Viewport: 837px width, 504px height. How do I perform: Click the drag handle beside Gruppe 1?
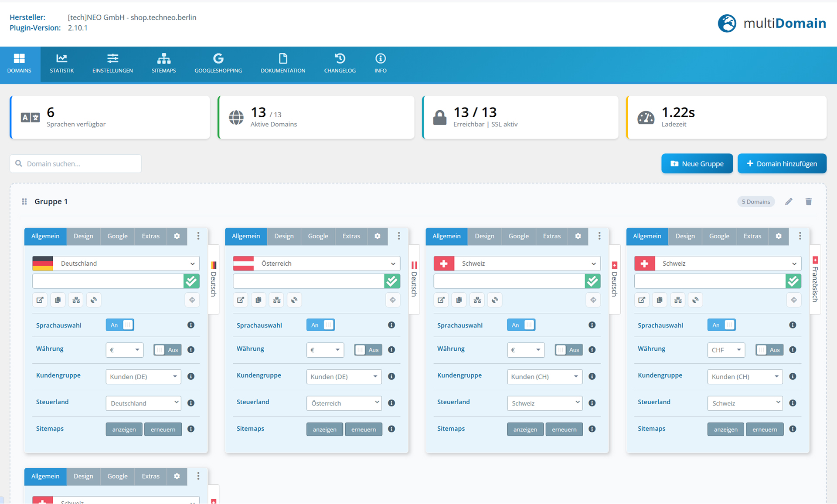tap(24, 202)
